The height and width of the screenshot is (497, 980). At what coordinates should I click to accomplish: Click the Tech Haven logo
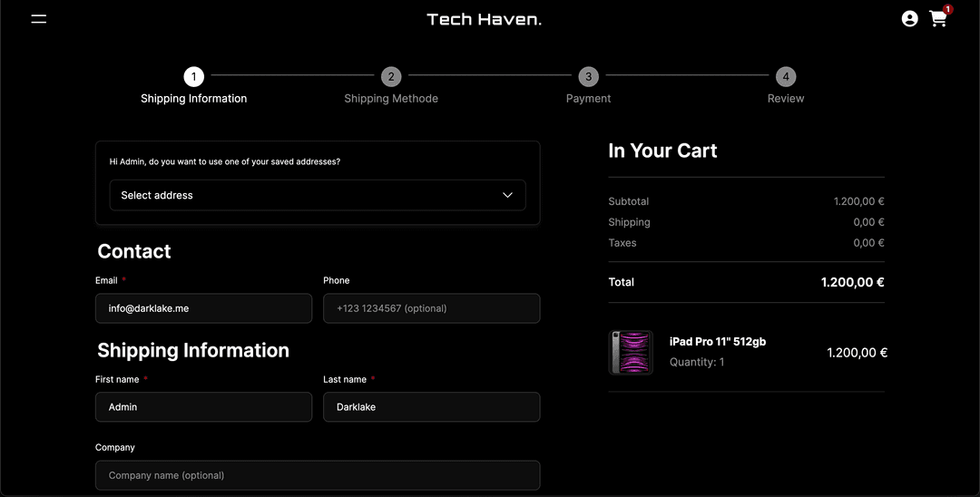[x=484, y=19]
